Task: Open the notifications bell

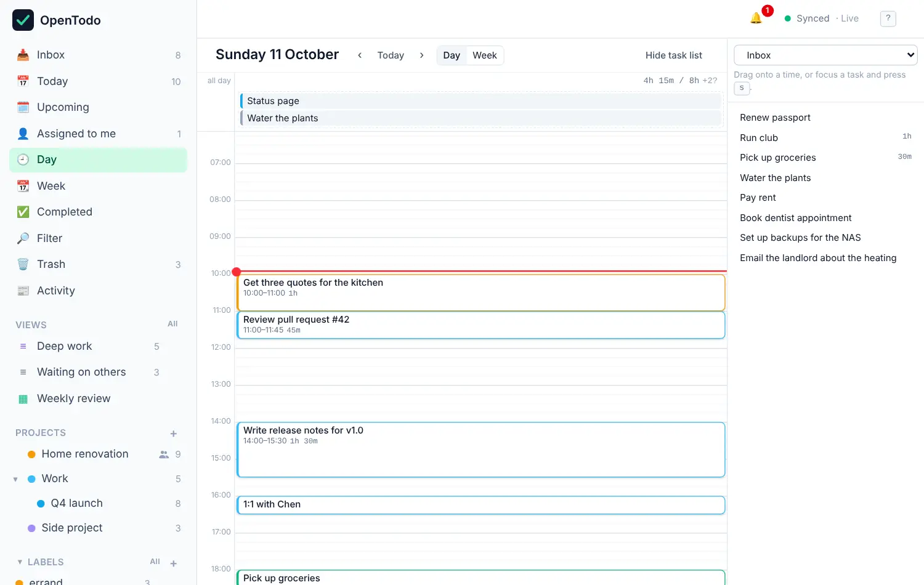Action: click(x=756, y=18)
